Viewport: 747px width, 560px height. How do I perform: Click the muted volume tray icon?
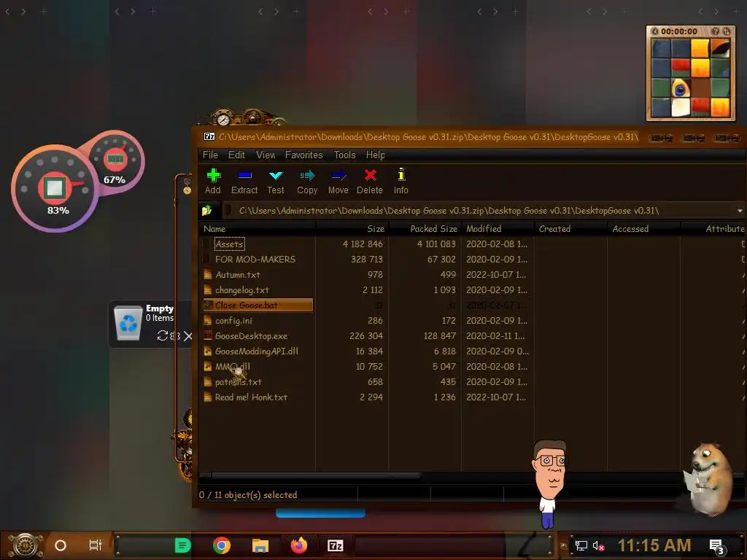pyautogui.click(x=599, y=545)
